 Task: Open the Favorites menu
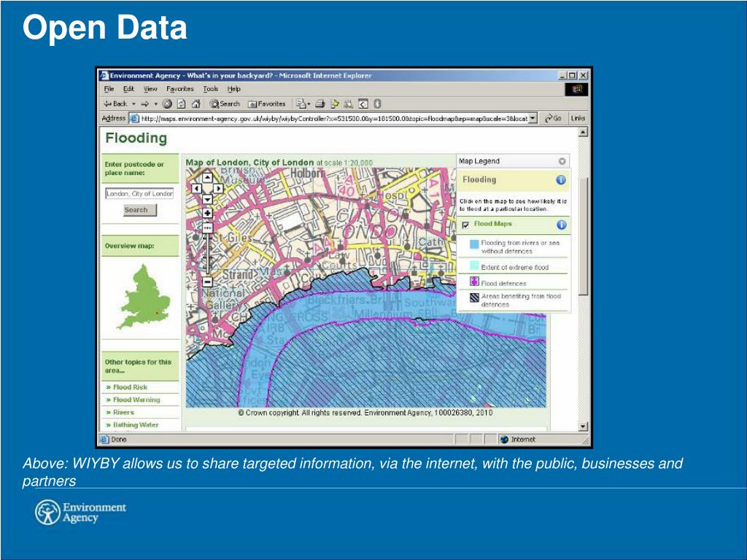pos(179,89)
